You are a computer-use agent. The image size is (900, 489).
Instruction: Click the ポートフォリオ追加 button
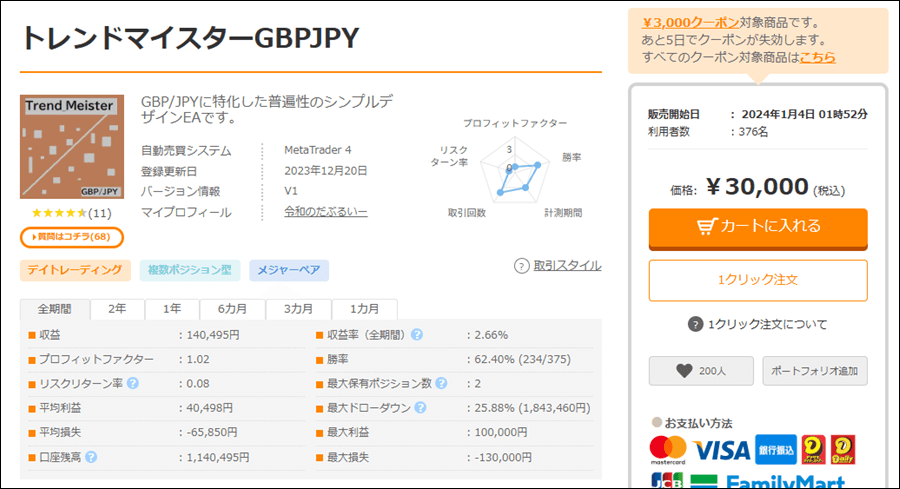[x=814, y=371]
